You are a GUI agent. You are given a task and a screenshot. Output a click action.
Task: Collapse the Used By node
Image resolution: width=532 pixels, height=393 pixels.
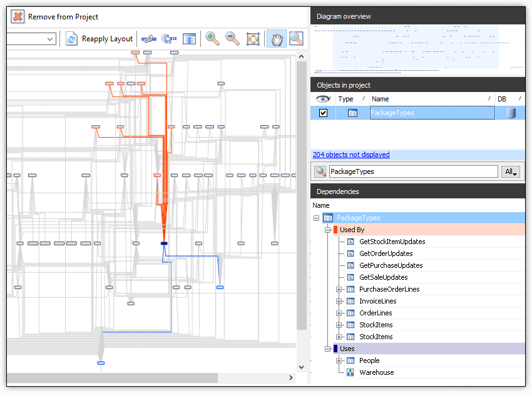(327, 229)
